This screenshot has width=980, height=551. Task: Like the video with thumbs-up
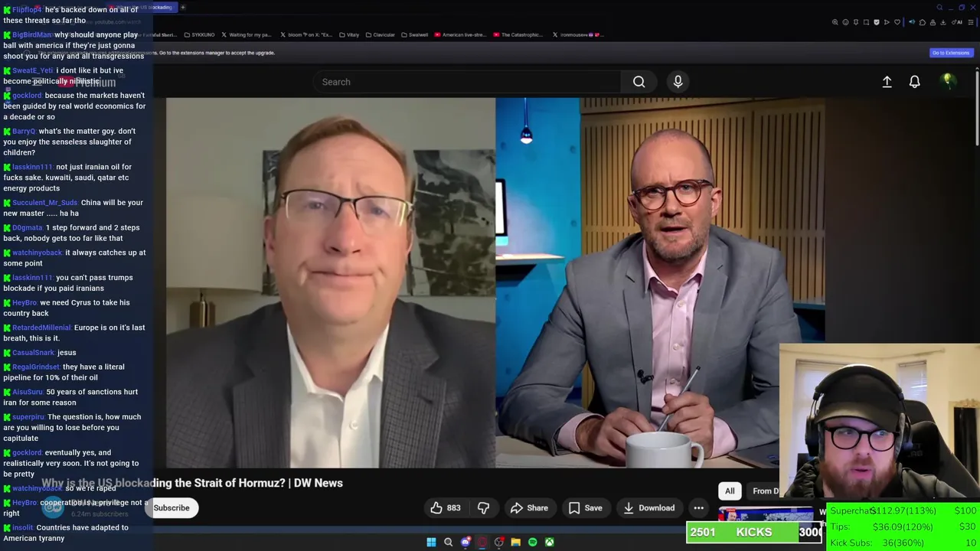[x=436, y=508]
